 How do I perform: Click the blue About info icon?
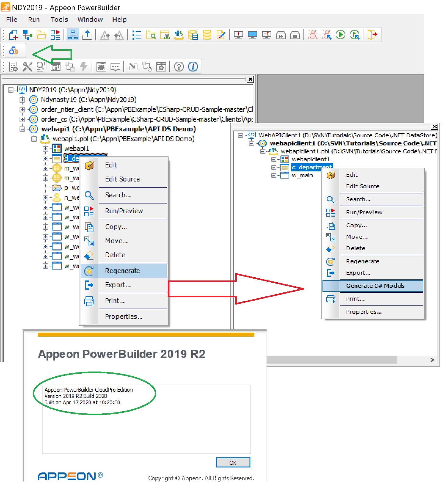[x=193, y=67]
